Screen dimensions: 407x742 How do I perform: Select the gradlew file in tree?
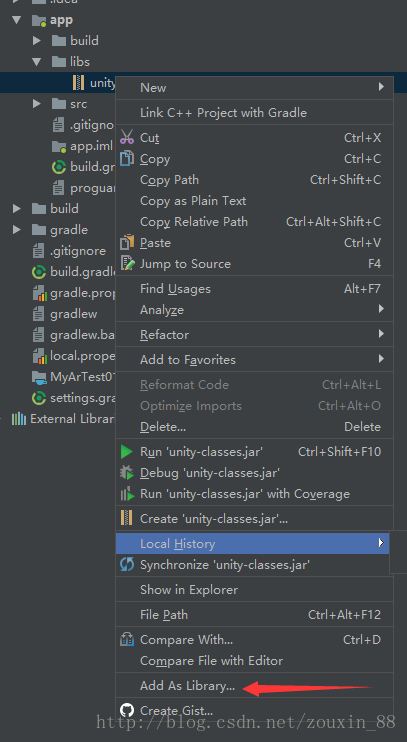(65, 314)
